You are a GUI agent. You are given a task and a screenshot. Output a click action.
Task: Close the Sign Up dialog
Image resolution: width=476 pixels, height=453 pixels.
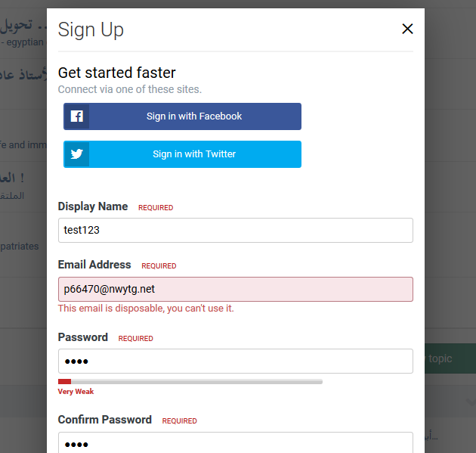pyautogui.click(x=407, y=29)
